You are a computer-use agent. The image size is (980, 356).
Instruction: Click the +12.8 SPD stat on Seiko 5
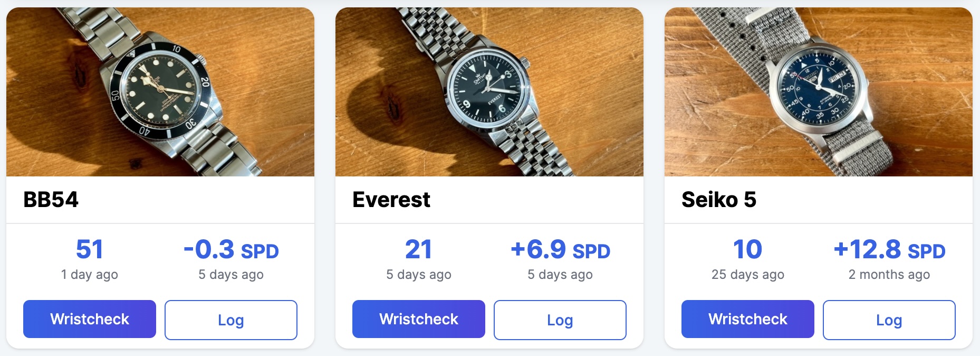(889, 251)
